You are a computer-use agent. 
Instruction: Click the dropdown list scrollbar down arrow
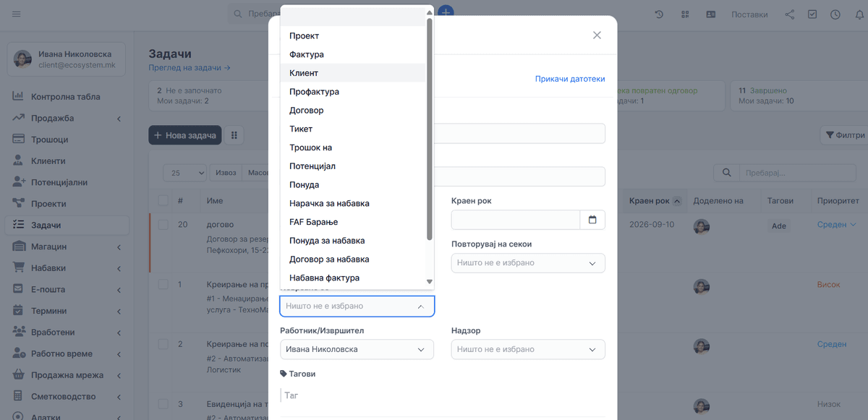coord(430,282)
